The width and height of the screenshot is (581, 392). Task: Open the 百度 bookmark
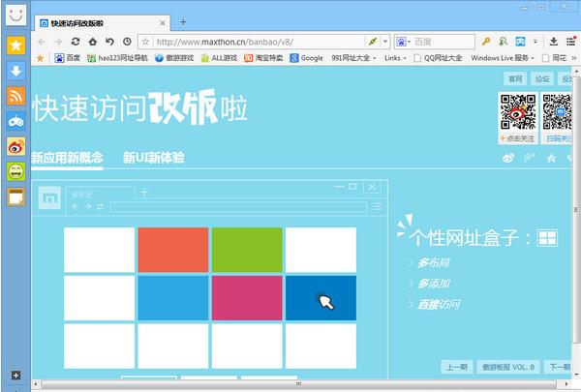coord(68,58)
